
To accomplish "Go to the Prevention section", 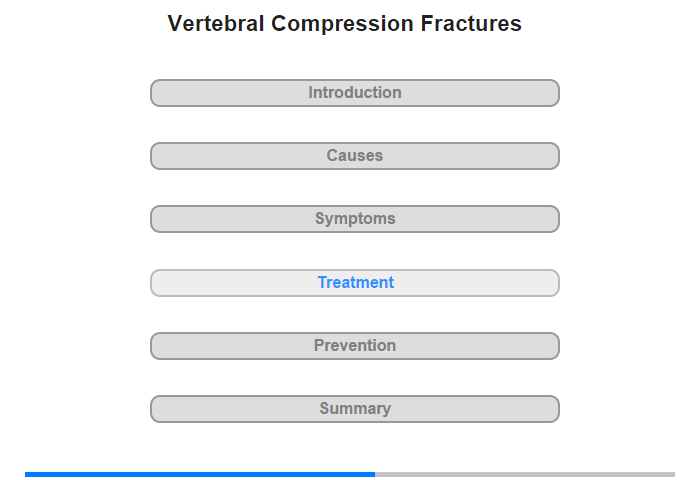I will tap(354, 346).
